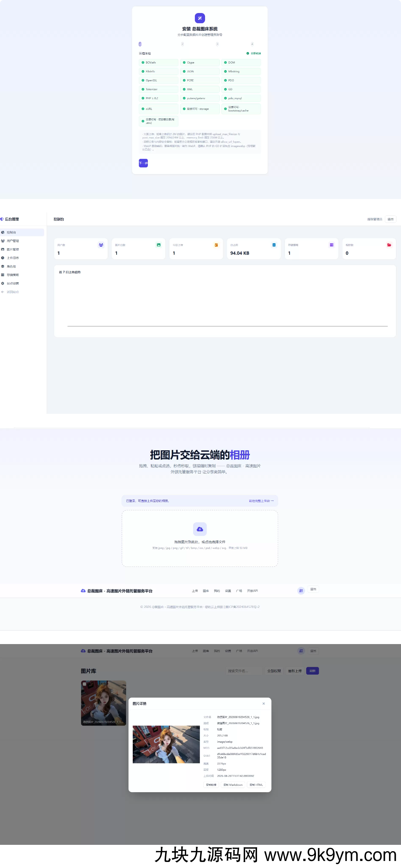Click the users icon on 用户数 card
The image size is (401, 868).
click(101, 245)
